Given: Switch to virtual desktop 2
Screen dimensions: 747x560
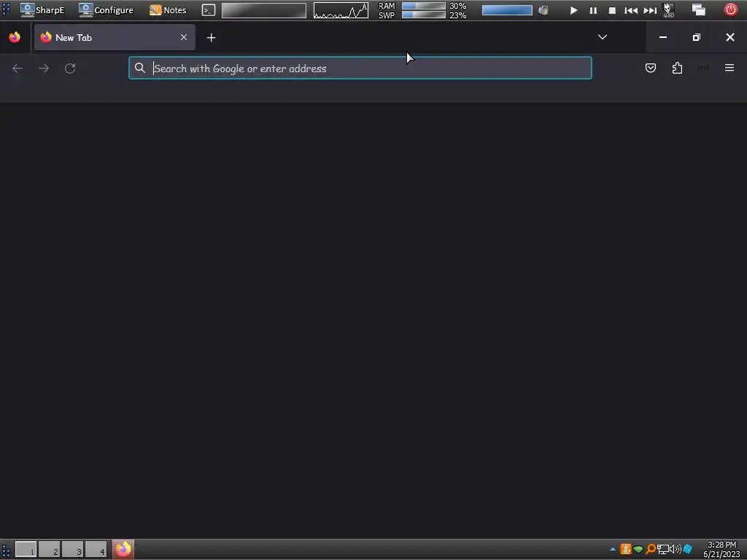Looking at the screenshot, I should [x=49, y=550].
